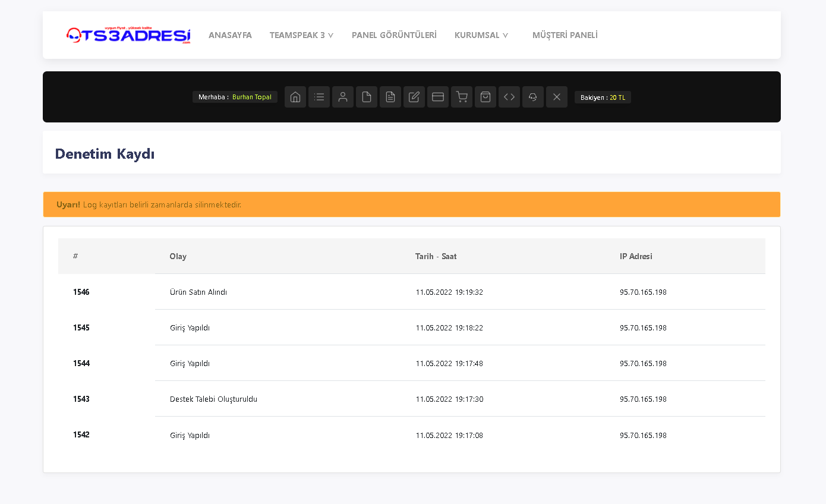Click the IP Adresi column header

(x=636, y=256)
